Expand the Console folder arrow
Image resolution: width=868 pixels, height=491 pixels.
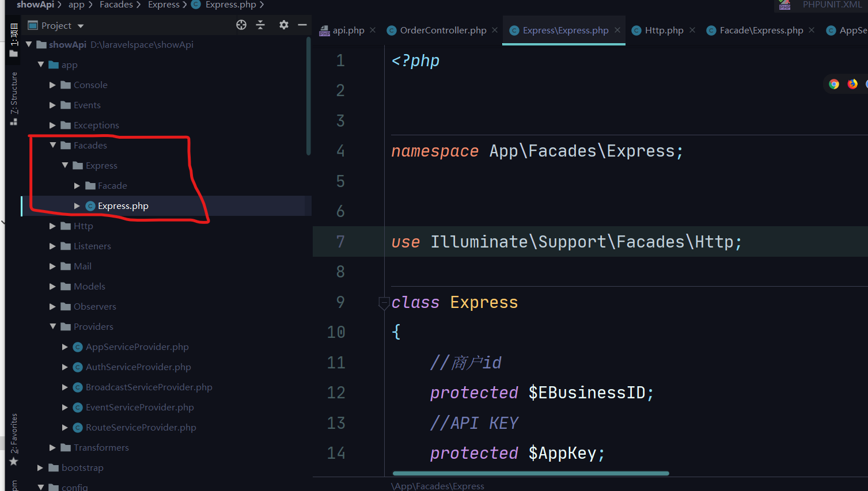(x=53, y=85)
